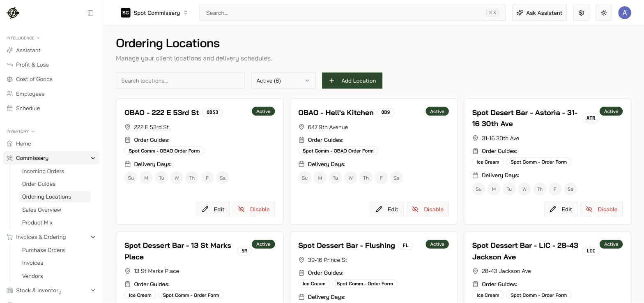The image size is (644, 303).
Task: Toggle M delivery day for OBAO 222 E 53rd St
Action: point(146,178)
